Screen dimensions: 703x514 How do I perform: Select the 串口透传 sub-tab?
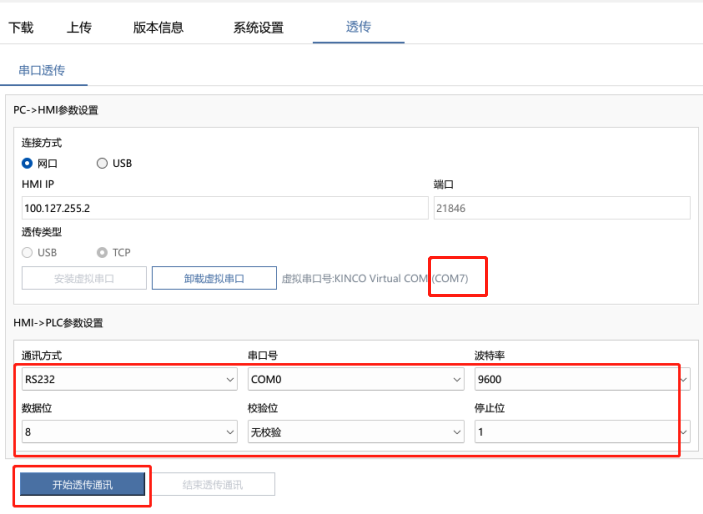coord(42,70)
